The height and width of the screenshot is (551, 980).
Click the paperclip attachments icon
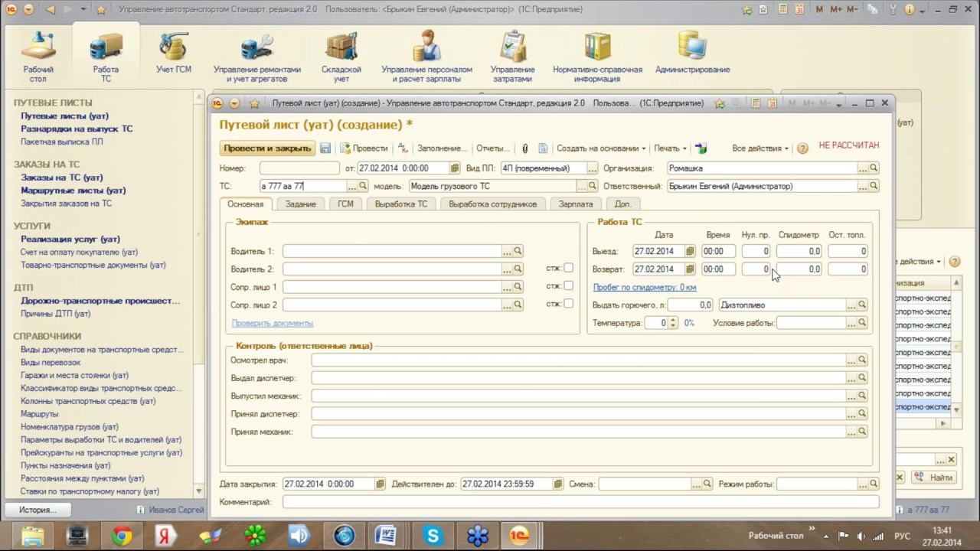(x=525, y=148)
